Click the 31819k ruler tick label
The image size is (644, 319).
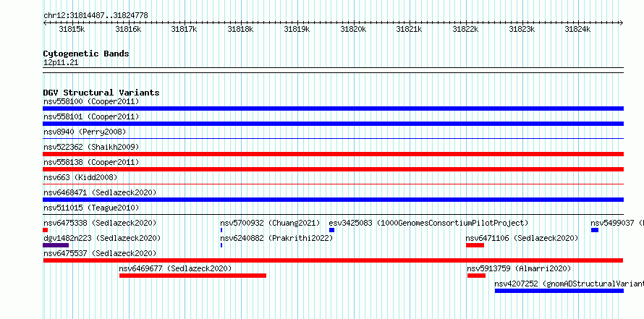coord(297,29)
